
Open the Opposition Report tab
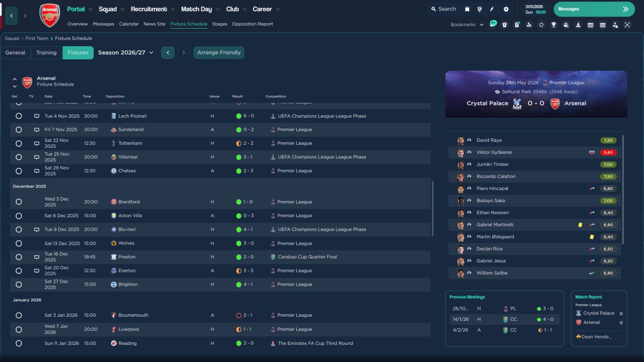coord(253,24)
